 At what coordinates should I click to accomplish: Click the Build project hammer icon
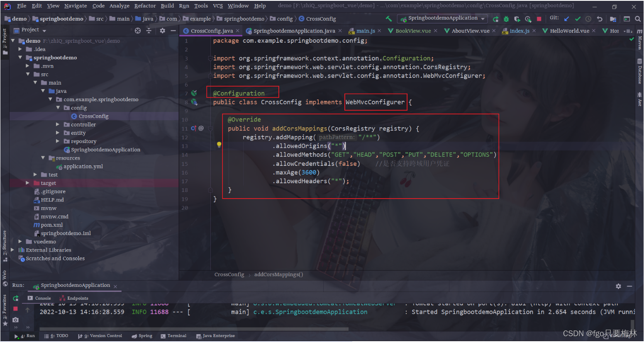coord(389,19)
